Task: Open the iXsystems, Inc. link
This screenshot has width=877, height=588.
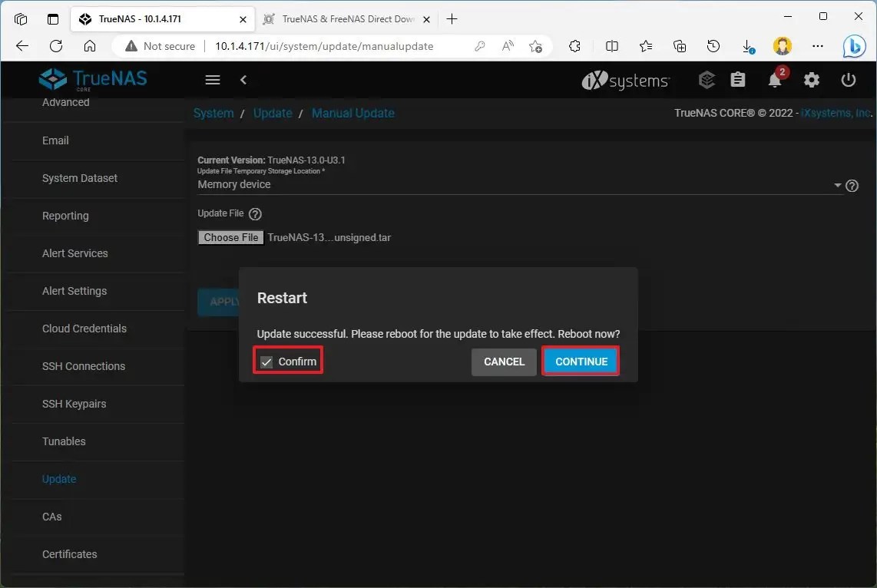Action: click(x=836, y=113)
